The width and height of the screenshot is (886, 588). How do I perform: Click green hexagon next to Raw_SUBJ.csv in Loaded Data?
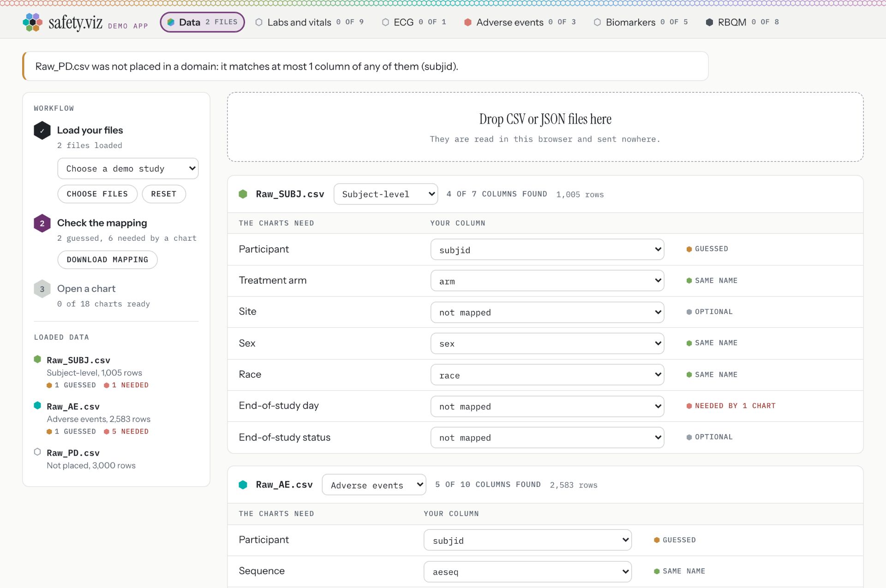pos(37,359)
